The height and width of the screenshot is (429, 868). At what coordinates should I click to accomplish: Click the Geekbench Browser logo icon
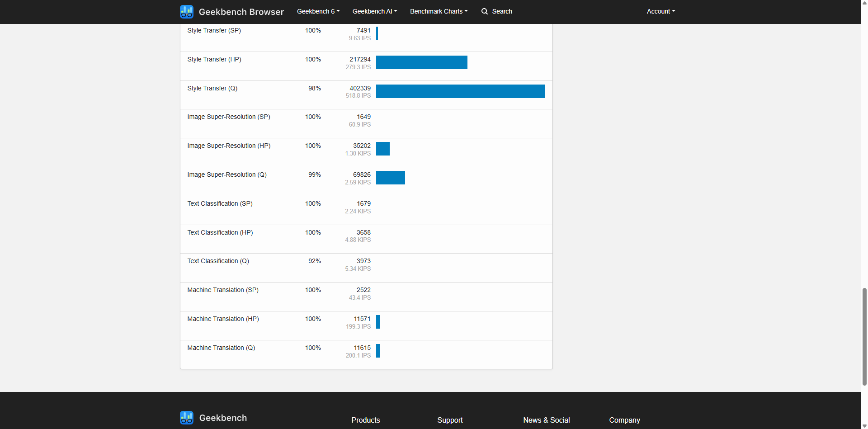[187, 12]
